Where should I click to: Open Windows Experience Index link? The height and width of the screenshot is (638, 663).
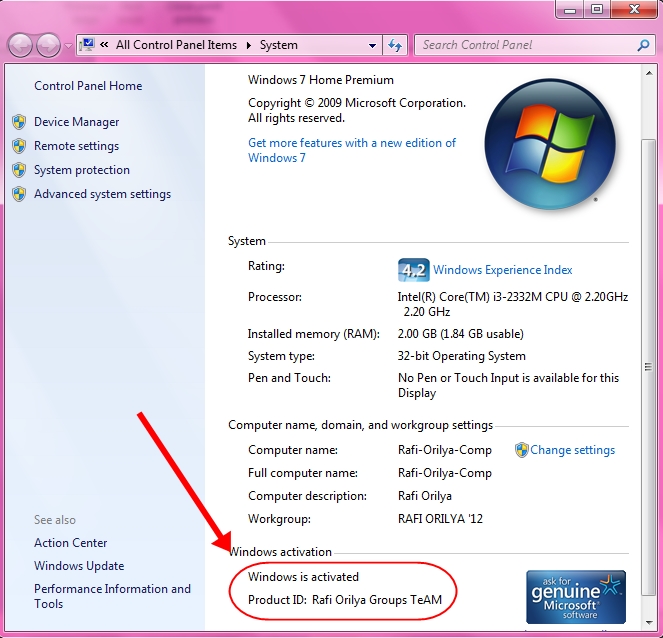tap(503, 270)
